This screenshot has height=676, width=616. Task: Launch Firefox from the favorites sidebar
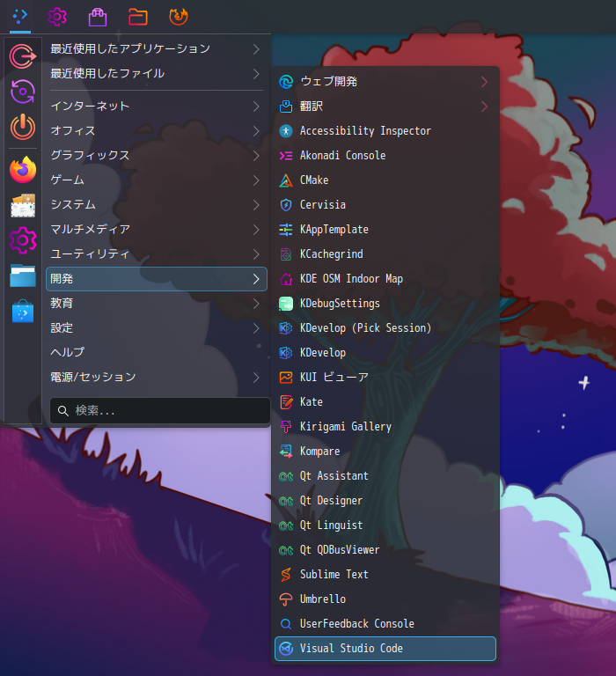(x=23, y=169)
